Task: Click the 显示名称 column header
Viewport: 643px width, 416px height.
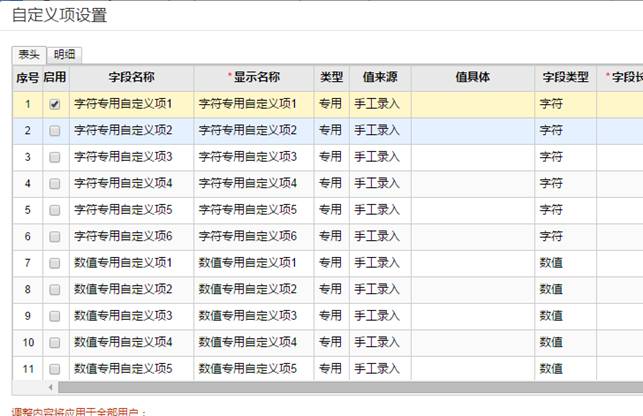Action: 254,77
